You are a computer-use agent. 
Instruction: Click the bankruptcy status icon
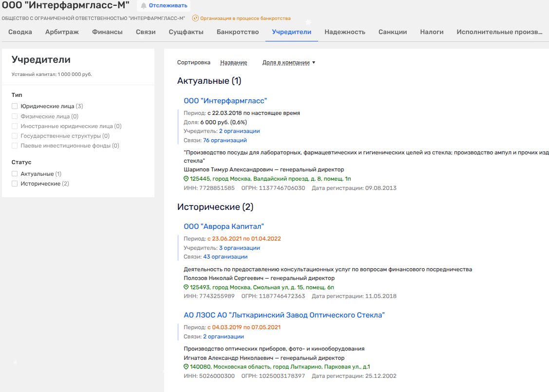[x=195, y=19]
